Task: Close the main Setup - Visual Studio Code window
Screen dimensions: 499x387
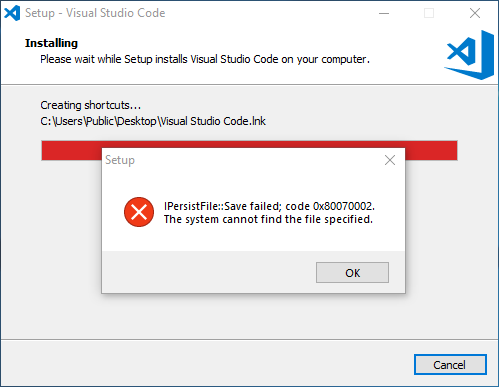Action: [x=475, y=13]
